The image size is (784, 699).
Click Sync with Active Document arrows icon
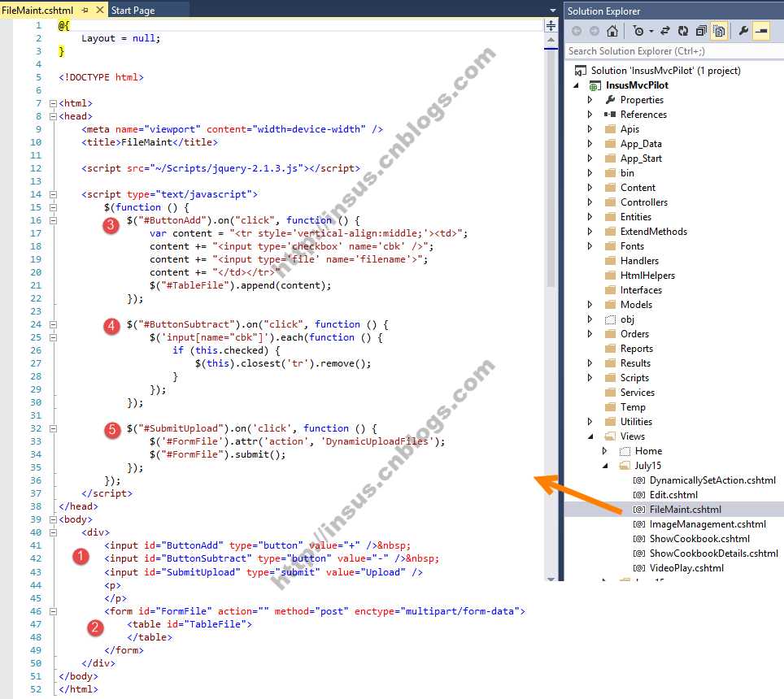coord(665,31)
